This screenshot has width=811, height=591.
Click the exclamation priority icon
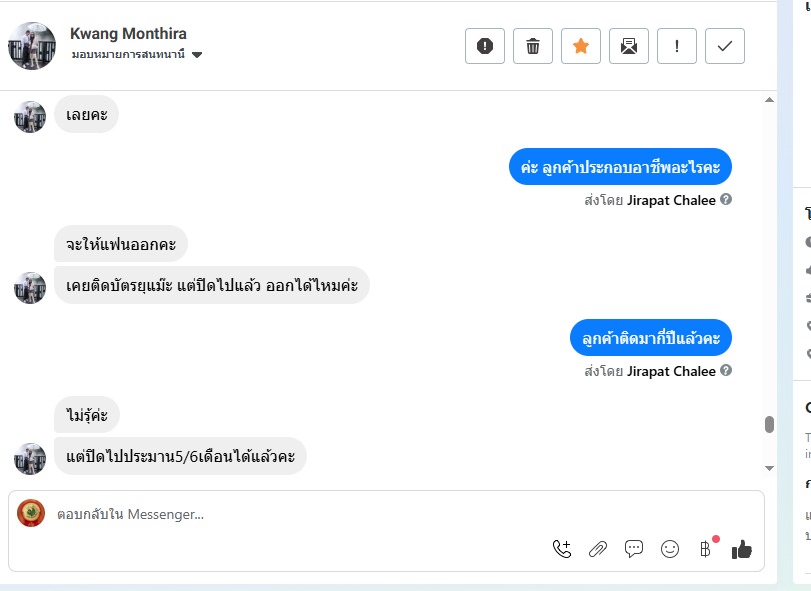tap(677, 46)
